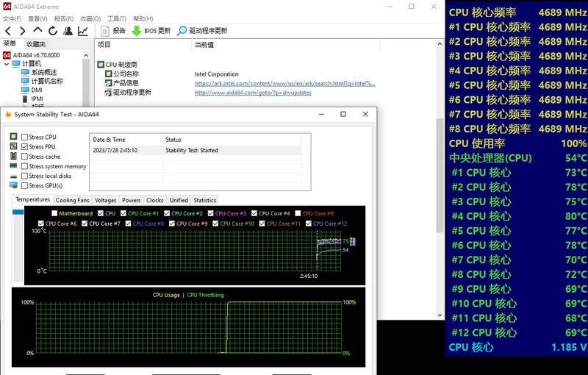Collapse the 计算机 tree node
Viewport: 588px width, 375px height.
pyautogui.click(x=7, y=64)
